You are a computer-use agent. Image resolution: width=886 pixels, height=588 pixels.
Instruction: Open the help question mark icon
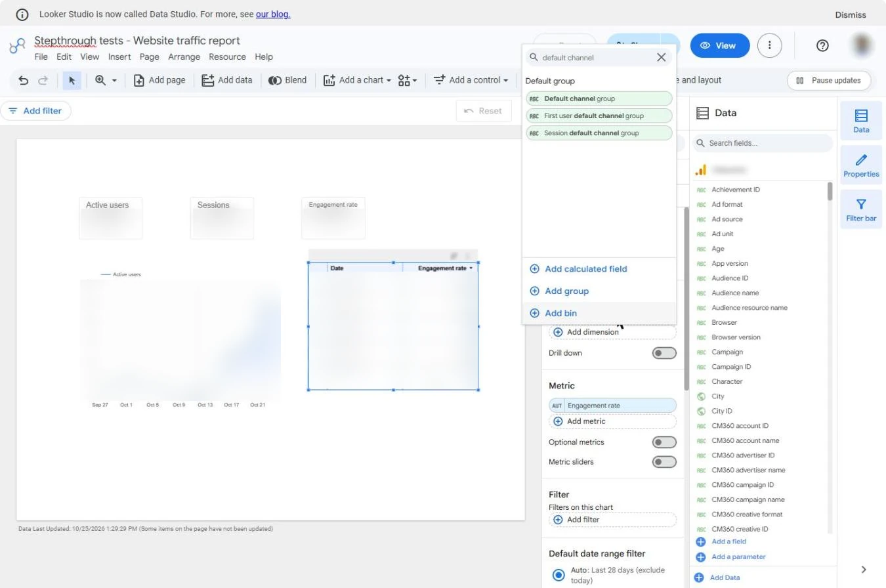(822, 45)
